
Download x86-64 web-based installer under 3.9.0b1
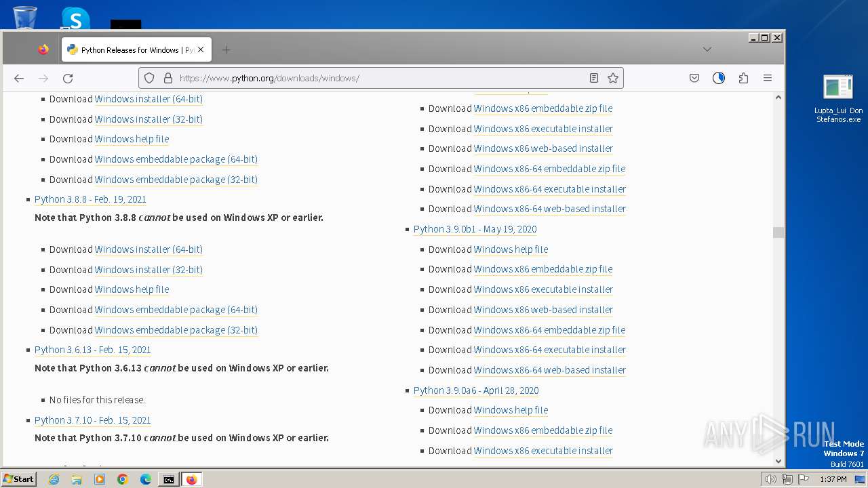pos(550,370)
